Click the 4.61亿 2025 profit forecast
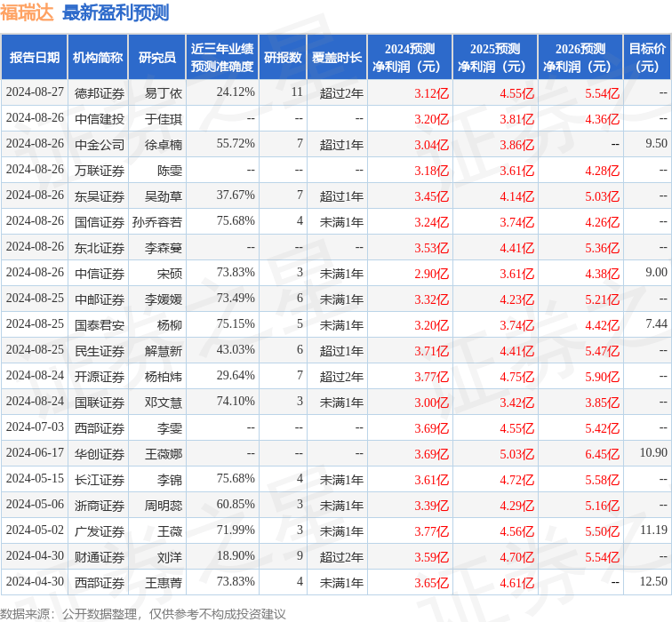This screenshot has height=622, width=672. click(516, 583)
